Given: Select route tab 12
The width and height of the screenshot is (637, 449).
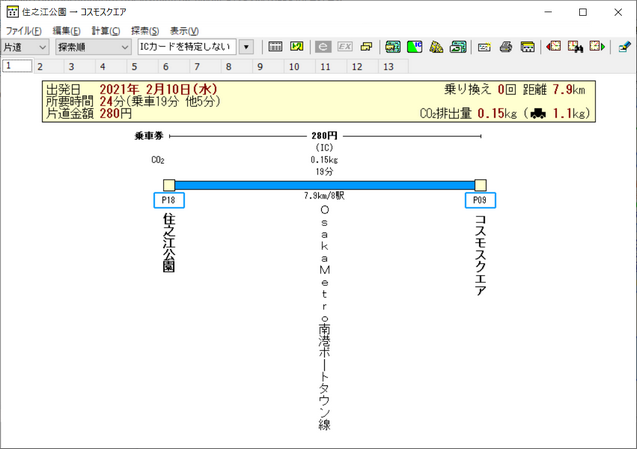Looking at the screenshot, I should pyautogui.click(x=363, y=66).
